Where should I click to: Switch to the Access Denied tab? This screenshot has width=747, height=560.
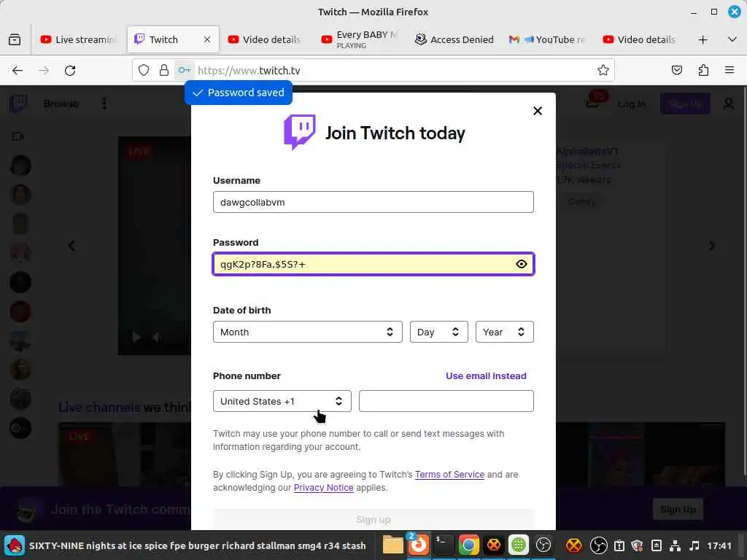[454, 39]
